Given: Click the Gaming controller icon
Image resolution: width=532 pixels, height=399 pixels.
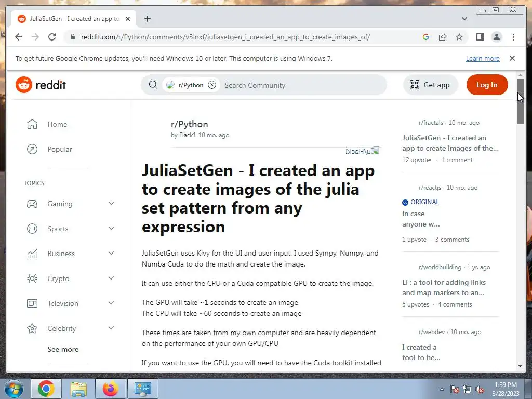Looking at the screenshot, I should (32, 204).
